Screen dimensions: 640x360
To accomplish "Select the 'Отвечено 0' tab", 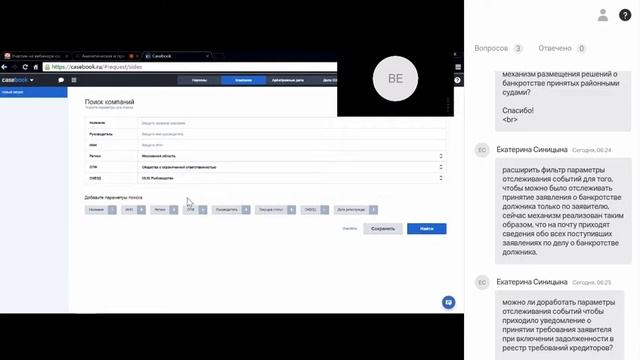I will [562, 48].
